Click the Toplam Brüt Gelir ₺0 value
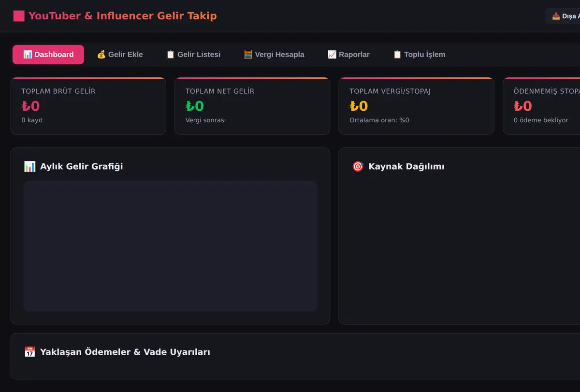 tap(30, 106)
